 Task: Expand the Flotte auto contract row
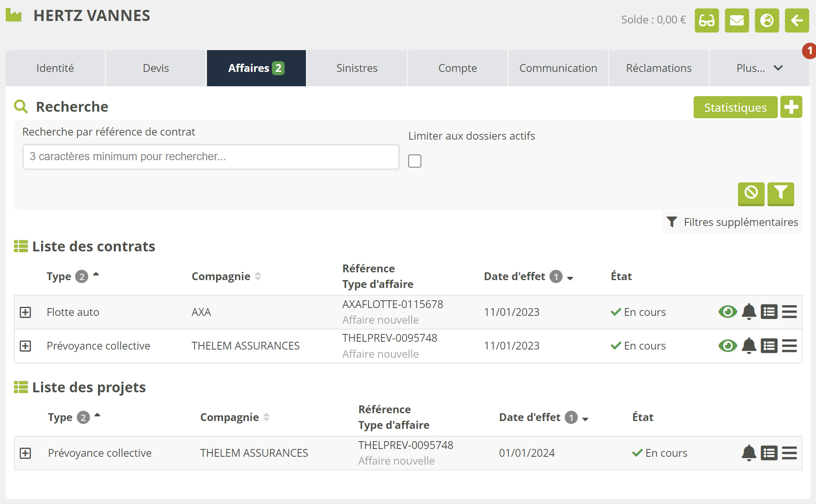25,312
